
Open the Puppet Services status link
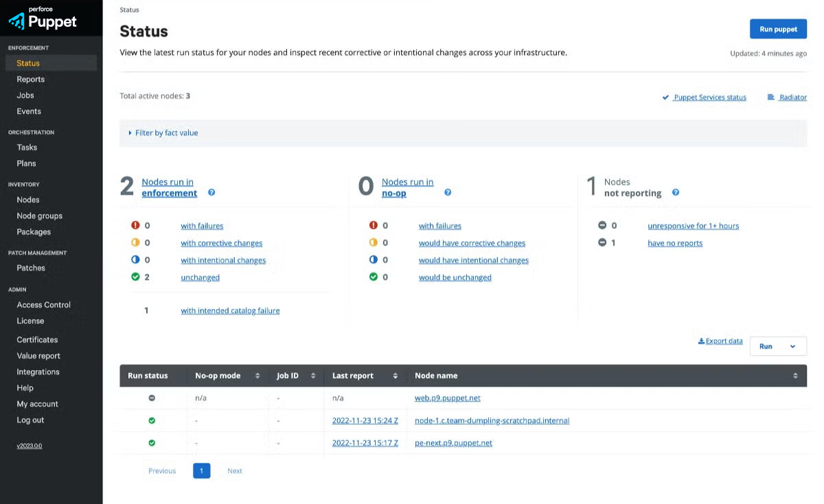709,98
